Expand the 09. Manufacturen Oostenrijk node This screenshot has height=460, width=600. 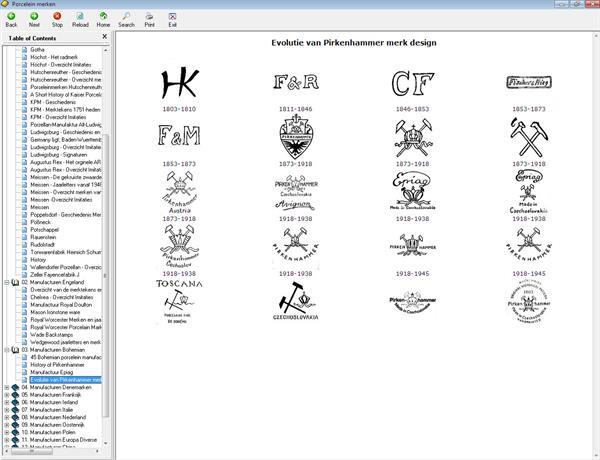(7, 425)
